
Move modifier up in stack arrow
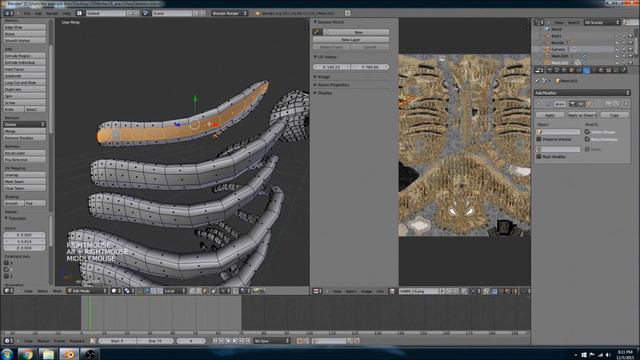click(609, 104)
